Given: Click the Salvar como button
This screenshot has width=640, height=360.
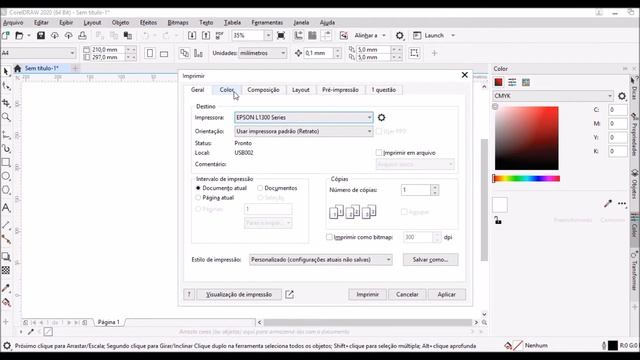Looking at the screenshot, I should pyautogui.click(x=430, y=260).
